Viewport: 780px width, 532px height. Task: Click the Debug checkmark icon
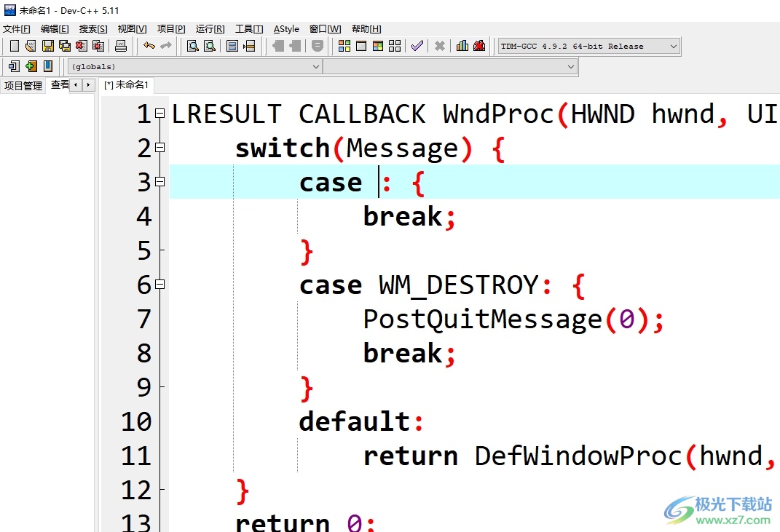click(x=417, y=47)
